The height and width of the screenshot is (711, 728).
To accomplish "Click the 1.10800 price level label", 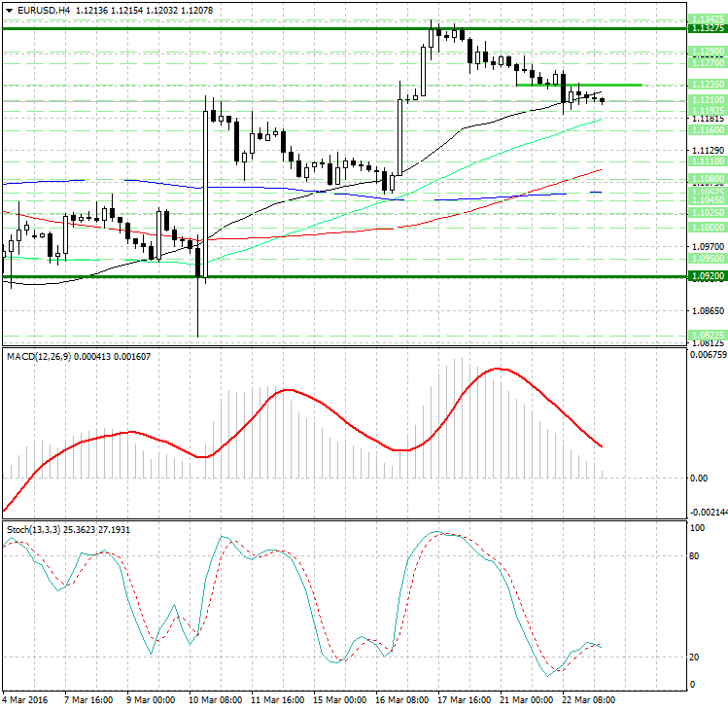I will [708, 178].
